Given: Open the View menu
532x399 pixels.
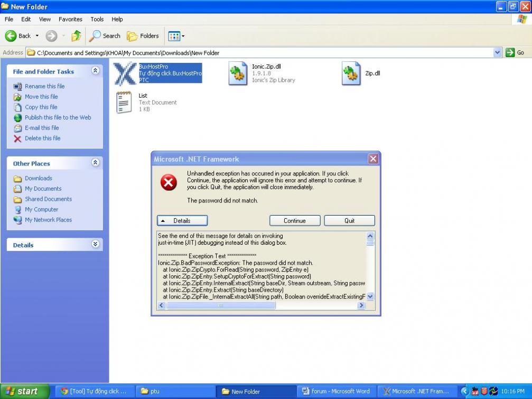Looking at the screenshot, I should (45, 19).
